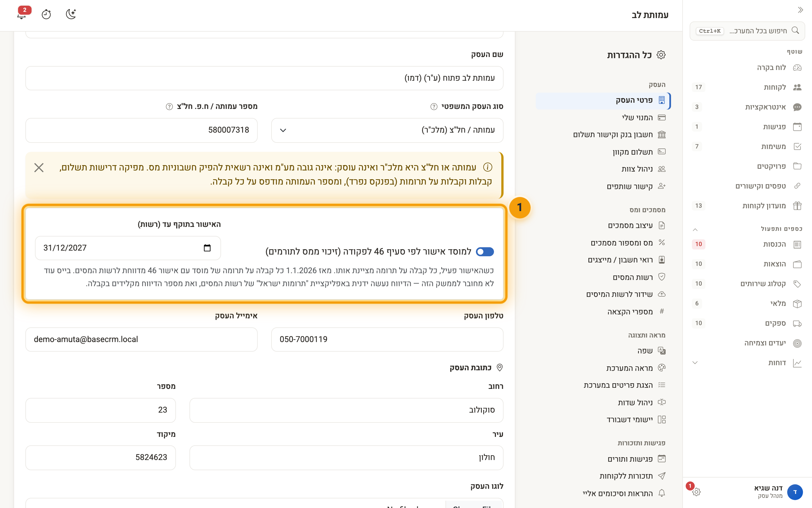The height and width of the screenshot is (508, 812).
Task: Open תזכורות ללקוחות settings item
Action: [x=603, y=476]
